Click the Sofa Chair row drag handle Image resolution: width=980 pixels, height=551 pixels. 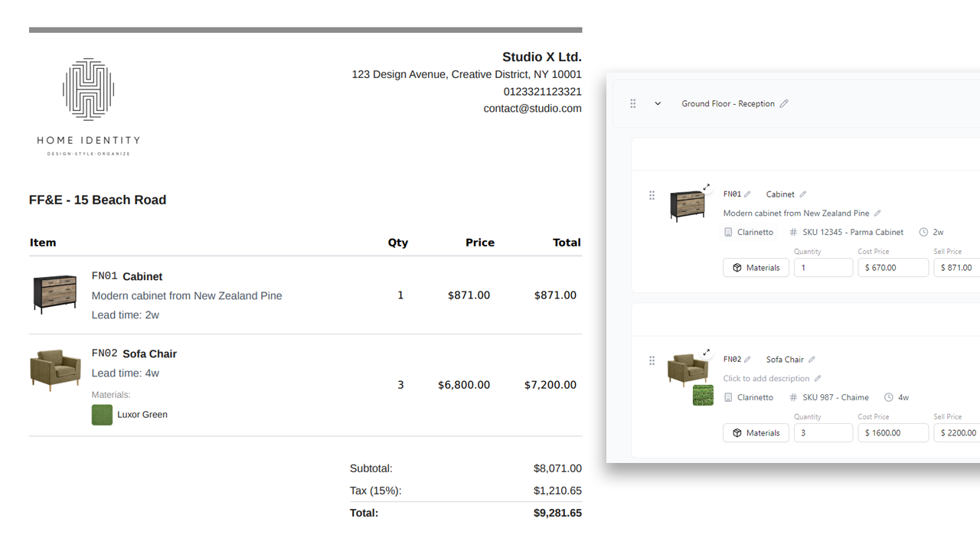click(x=652, y=361)
